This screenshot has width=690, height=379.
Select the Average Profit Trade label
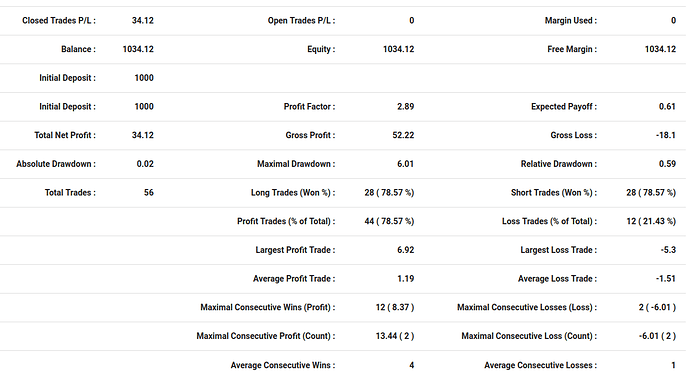pyautogui.click(x=294, y=279)
